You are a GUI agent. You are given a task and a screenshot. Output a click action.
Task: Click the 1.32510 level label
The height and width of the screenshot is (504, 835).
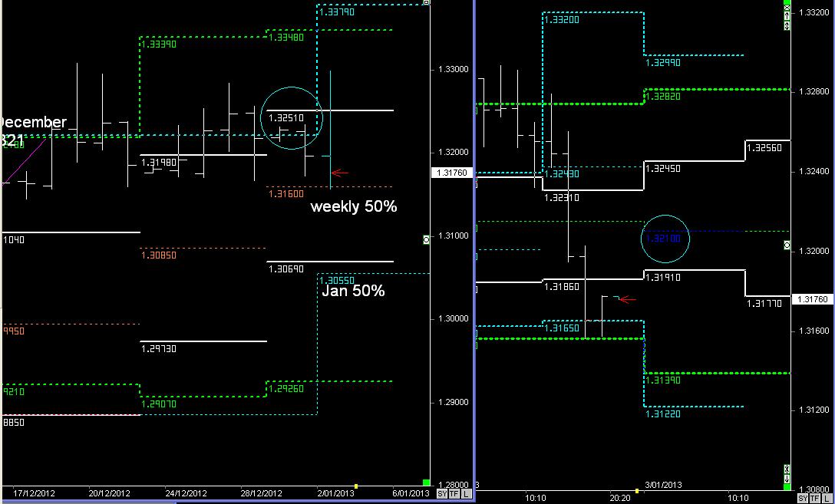pyautogui.click(x=286, y=117)
